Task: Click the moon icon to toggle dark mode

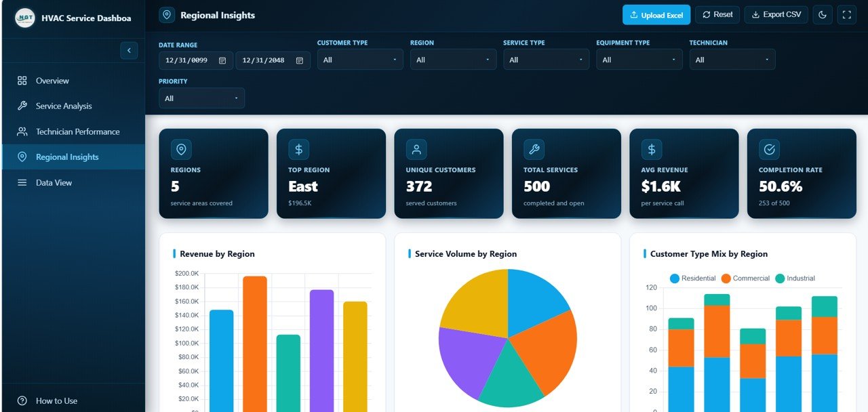Action: point(823,14)
